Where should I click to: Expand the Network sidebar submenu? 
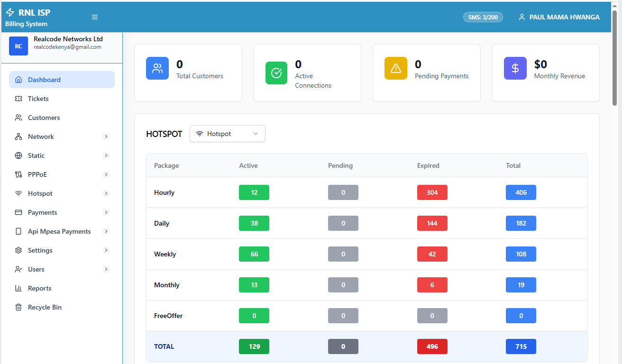pos(106,136)
